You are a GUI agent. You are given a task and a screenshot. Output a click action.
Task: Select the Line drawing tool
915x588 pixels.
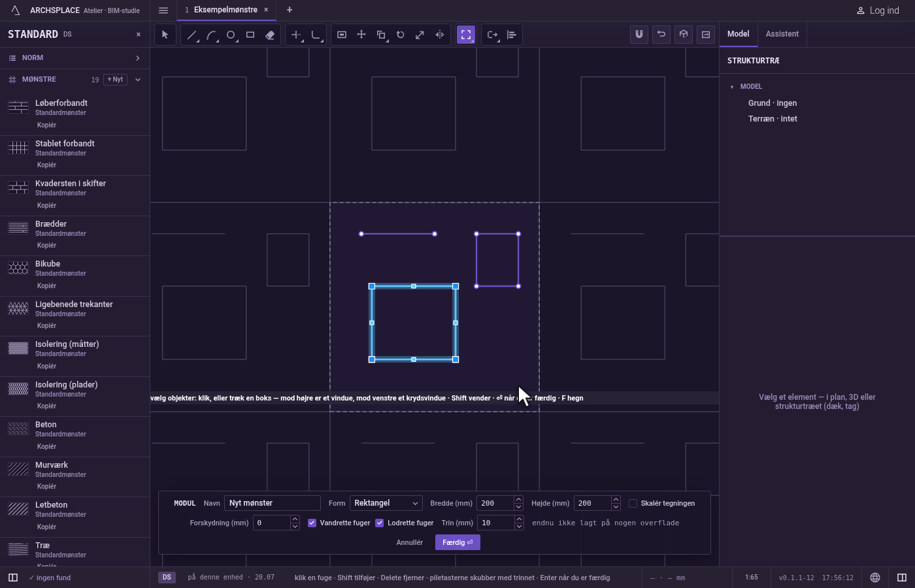pyautogui.click(x=191, y=35)
